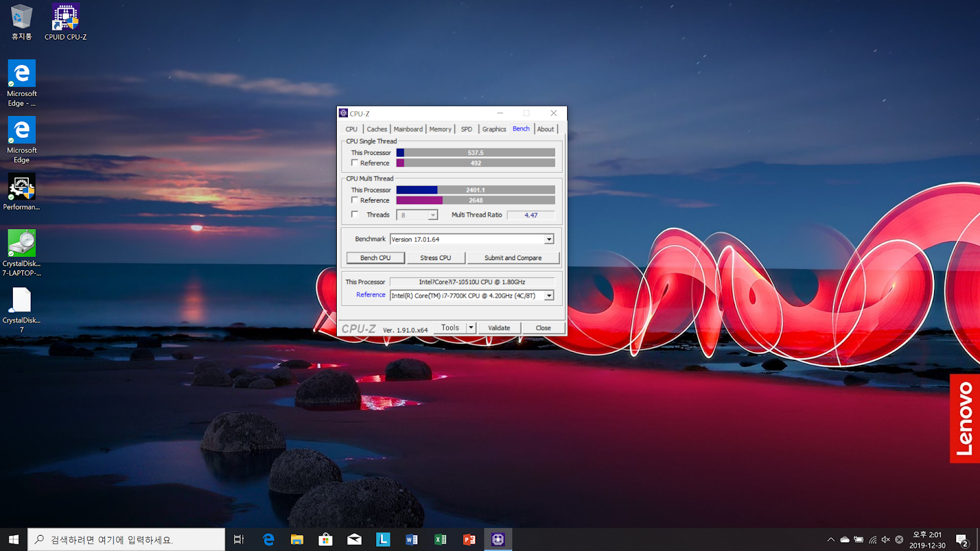Click Multi Thread Reference bar 2648
Viewport: 980px width, 551px height.
point(476,200)
